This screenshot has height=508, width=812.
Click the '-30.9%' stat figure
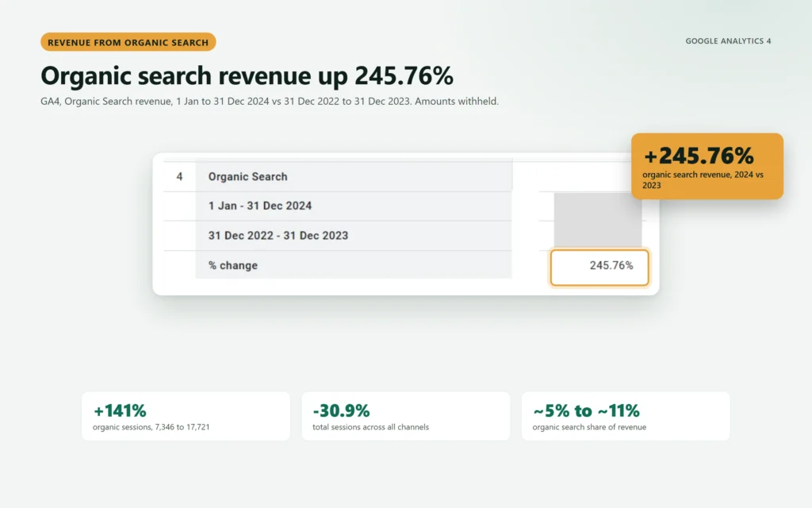point(341,410)
